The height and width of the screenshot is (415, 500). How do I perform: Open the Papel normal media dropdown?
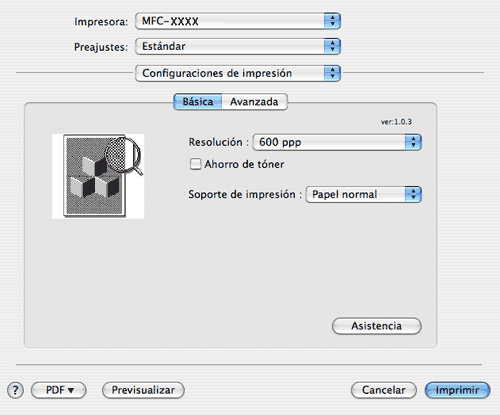coord(364,194)
